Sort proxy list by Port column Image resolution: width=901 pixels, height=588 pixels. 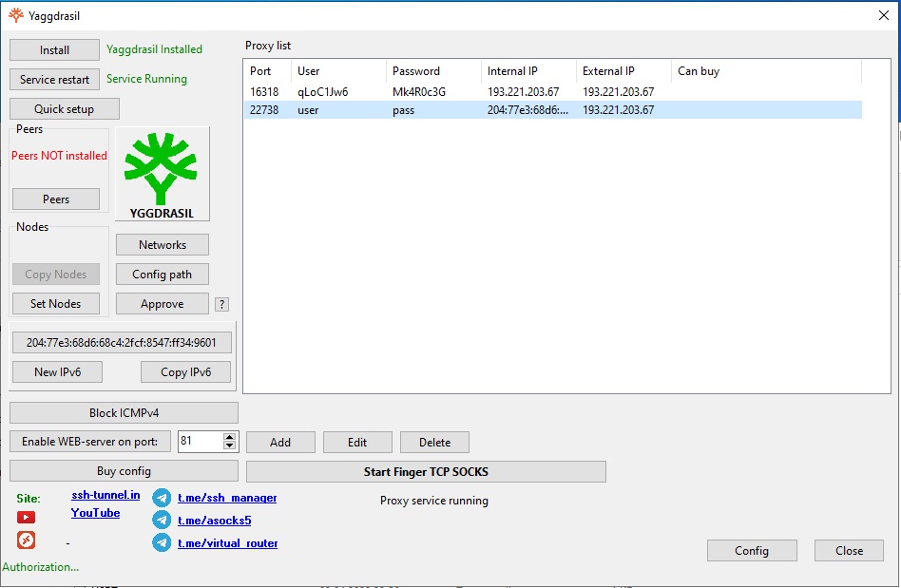pyautogui.click(x=266, y=71)
